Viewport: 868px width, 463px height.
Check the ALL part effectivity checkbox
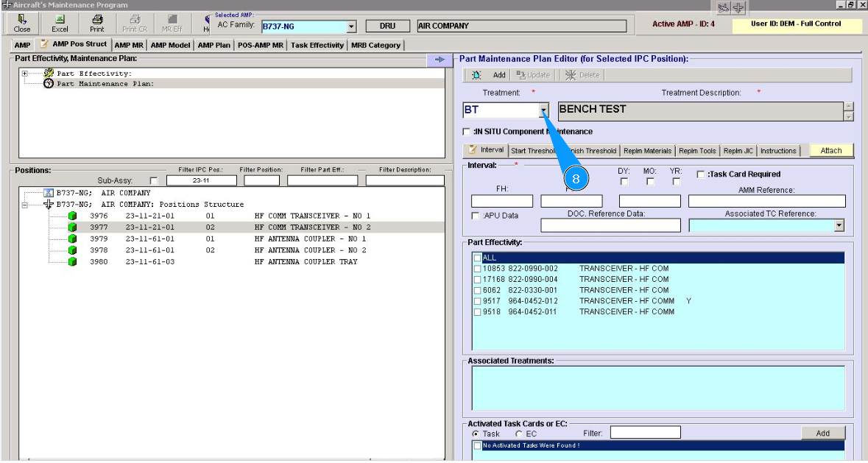(x=479, y=258)
